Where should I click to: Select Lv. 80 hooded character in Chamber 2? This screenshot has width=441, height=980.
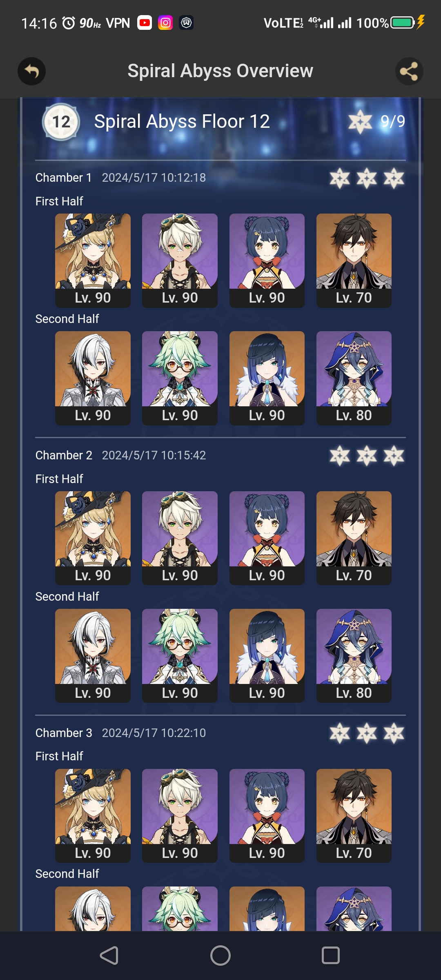354,656
